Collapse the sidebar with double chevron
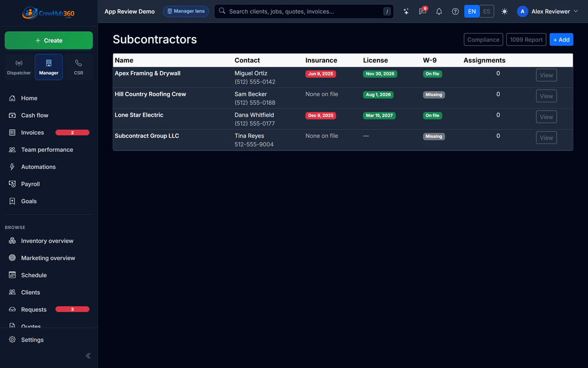The width and height of the screenshot is (588, 368). 88,356
